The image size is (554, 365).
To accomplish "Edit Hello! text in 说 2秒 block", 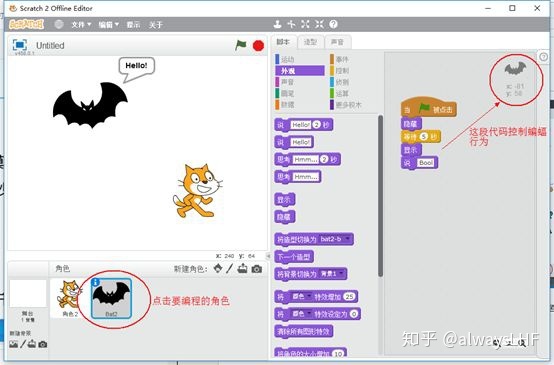I will click(301, 124).
